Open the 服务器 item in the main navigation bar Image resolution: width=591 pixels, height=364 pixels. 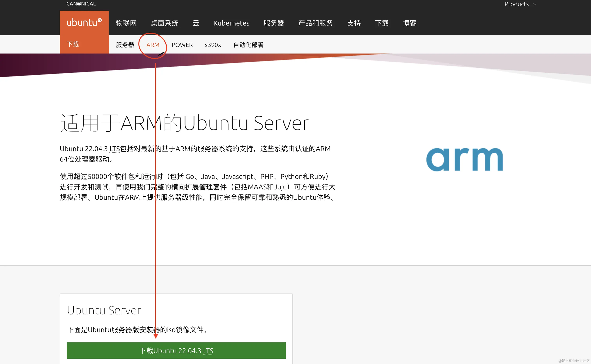[274, 23]
